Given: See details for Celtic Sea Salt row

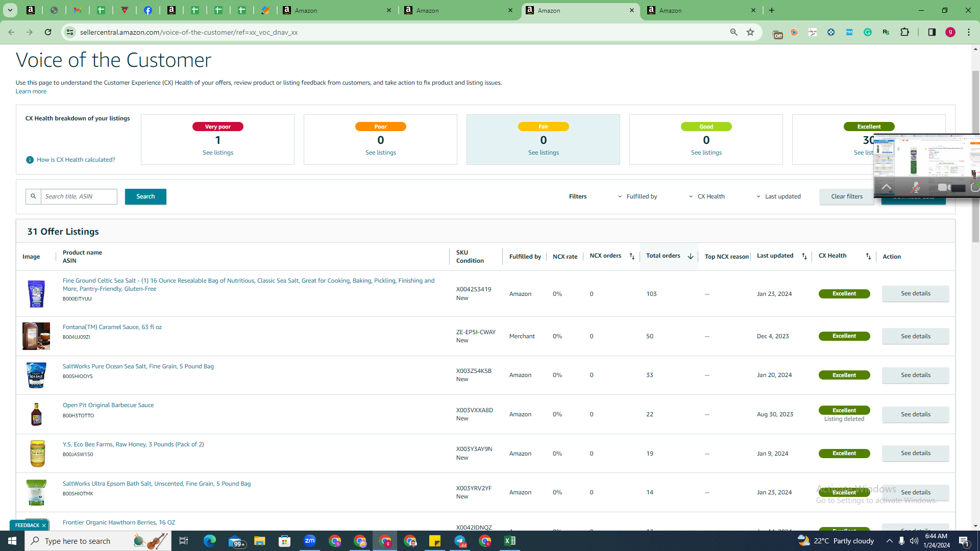Looking at the screenshot, I should 916,293.
